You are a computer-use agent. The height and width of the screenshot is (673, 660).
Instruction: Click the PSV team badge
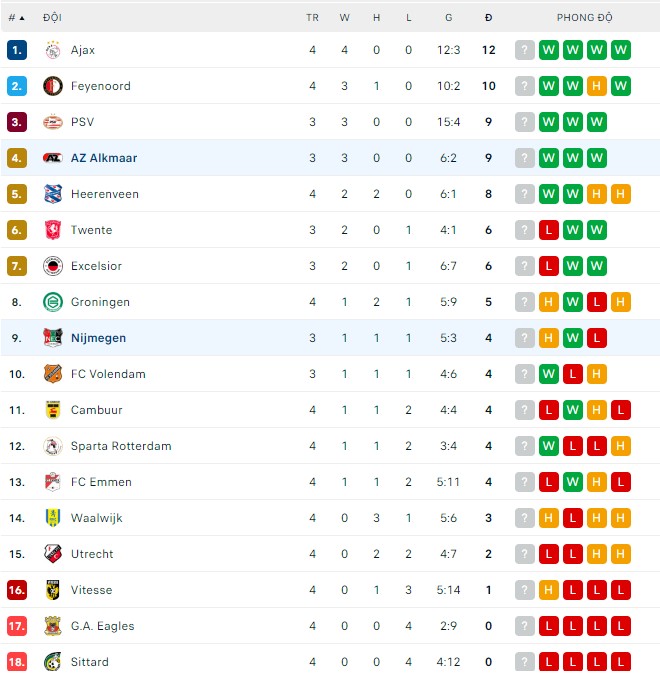point(53,122)
